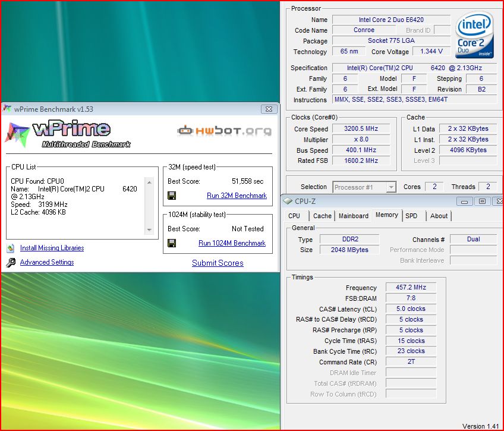Switch to the Cache tab
The width and height of the screenshot is (504, 431).
pos(322,216)
